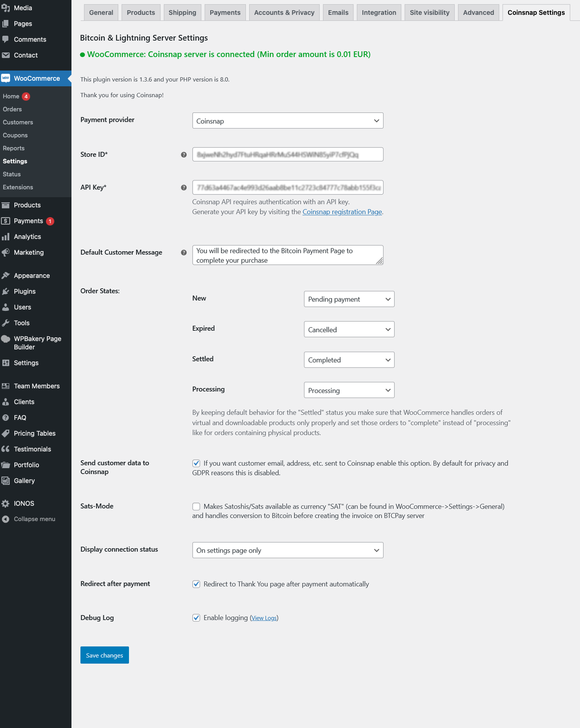The height and width of the screenshot is (728, 580).
Task: Open WooCommerce Coupons submenu
Action: pyautogui.click(x=15, y=135)
